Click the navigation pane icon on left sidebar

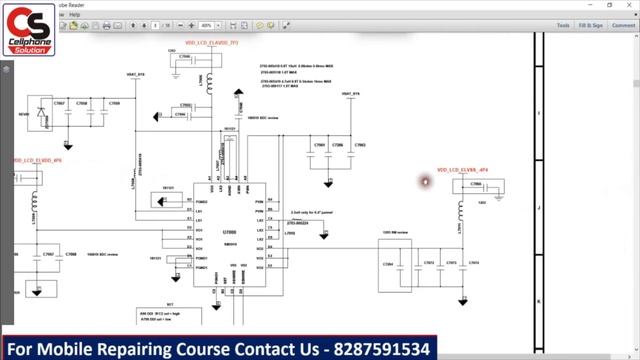tap(6, 69)
